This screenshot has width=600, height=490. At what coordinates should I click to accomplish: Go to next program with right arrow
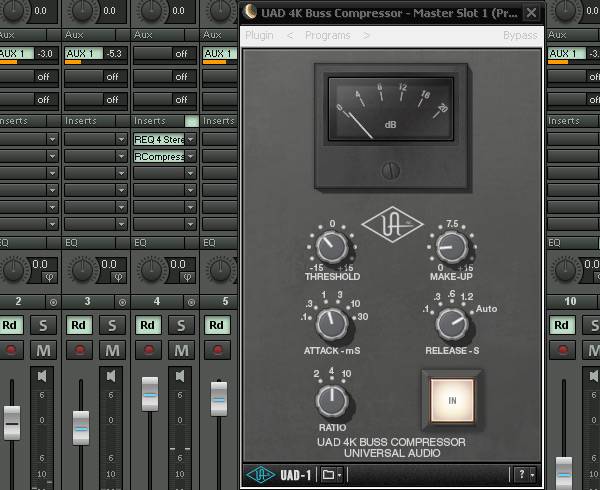[366, 36]
